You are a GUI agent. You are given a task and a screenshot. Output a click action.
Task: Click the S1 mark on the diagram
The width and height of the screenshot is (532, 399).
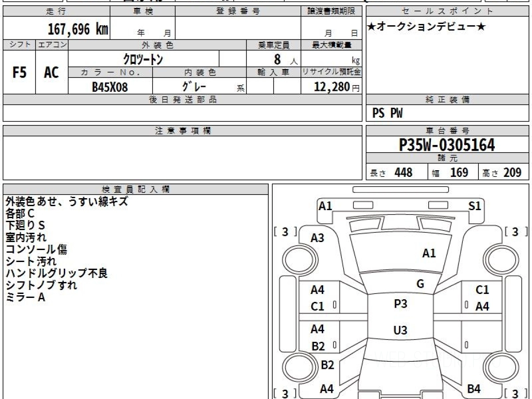475,206
